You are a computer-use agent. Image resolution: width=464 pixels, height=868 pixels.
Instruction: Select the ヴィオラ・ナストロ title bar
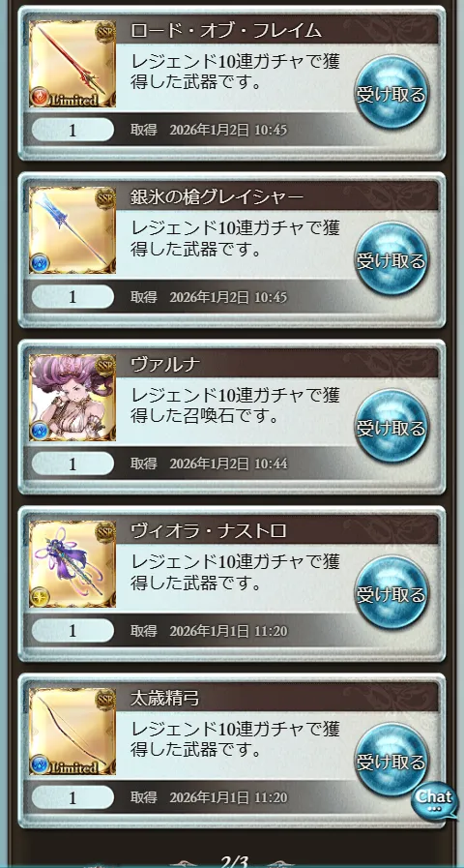pyautogui.click(x=277, y=530)
